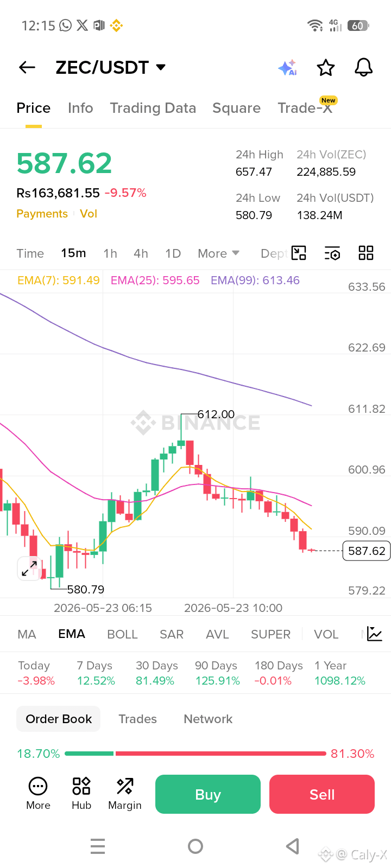Tap the Android back navigation button

click(x=293, y=846)
